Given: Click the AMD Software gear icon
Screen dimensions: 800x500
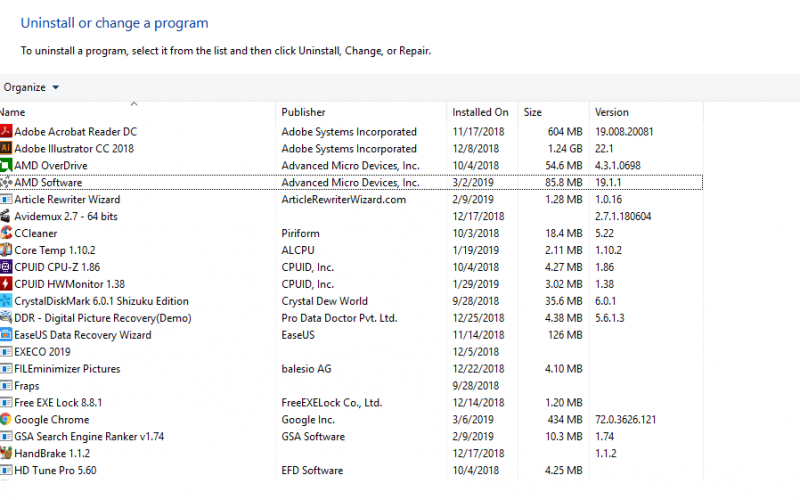Looking at the screenshot, I should click(6, 182).
